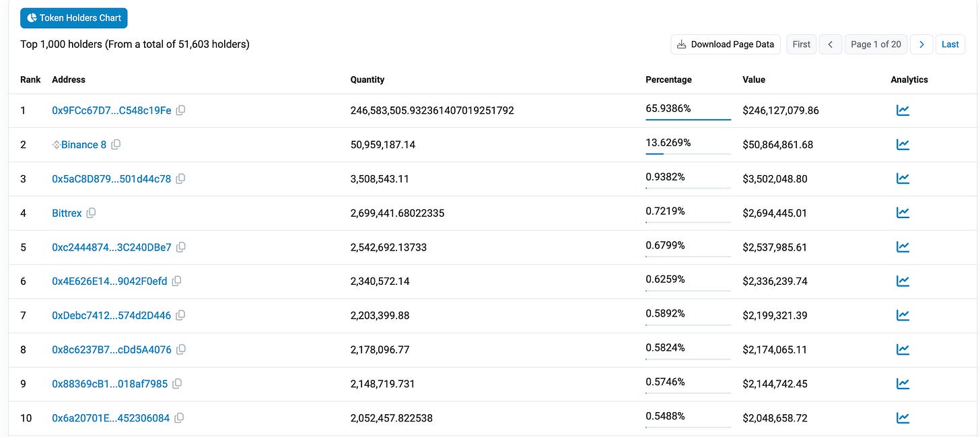Jump to Last page

950,44
